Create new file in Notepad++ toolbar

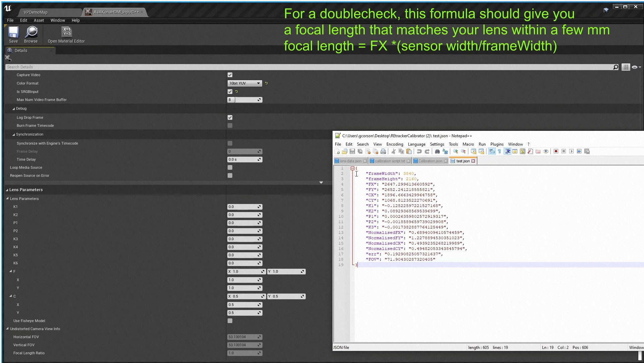337,152
